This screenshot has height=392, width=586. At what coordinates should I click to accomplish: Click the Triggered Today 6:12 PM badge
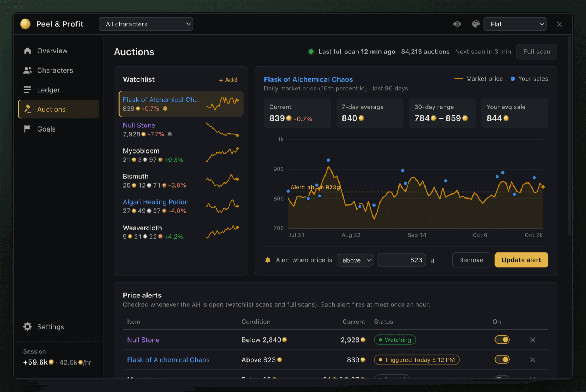click(x=417, y=360)
